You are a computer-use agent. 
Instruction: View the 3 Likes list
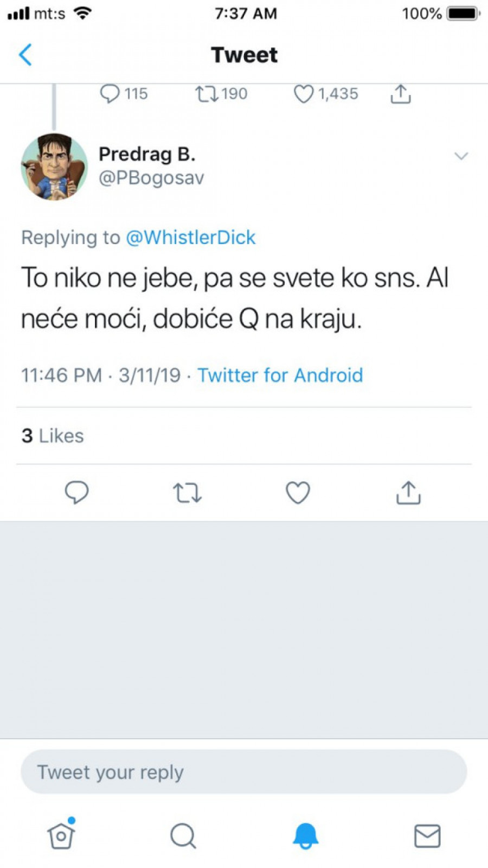53,436
